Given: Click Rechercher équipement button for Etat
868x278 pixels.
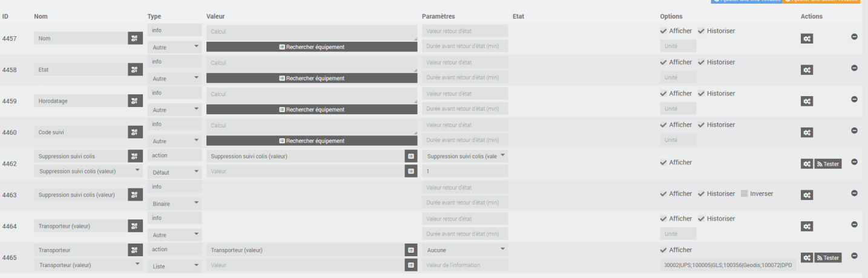Looking at the screenshot, I should (x=312, y=78).
